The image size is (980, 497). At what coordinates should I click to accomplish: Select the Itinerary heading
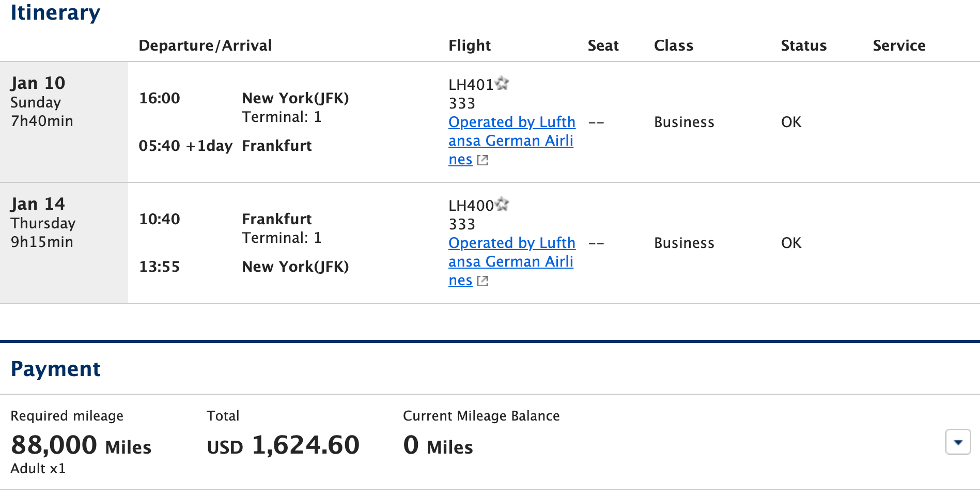click(55, 12)
